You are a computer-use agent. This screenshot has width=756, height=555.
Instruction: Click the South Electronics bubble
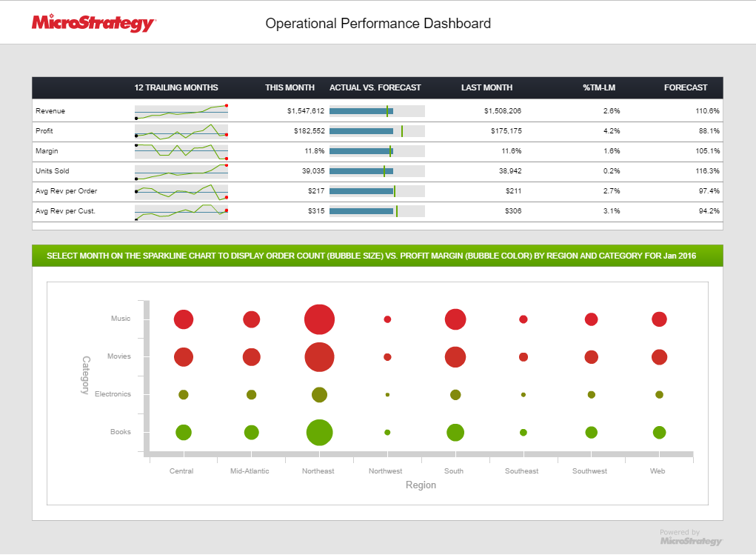(455, 395)
